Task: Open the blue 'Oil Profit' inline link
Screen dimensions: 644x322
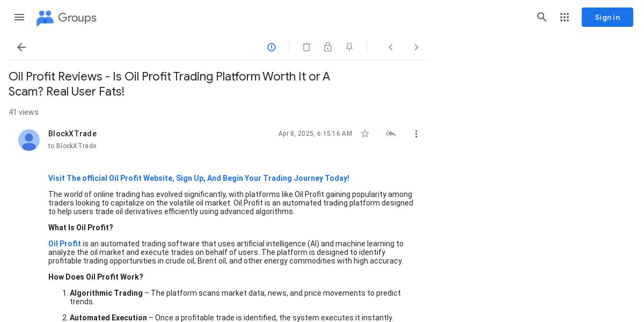Action: coord(64,244)
